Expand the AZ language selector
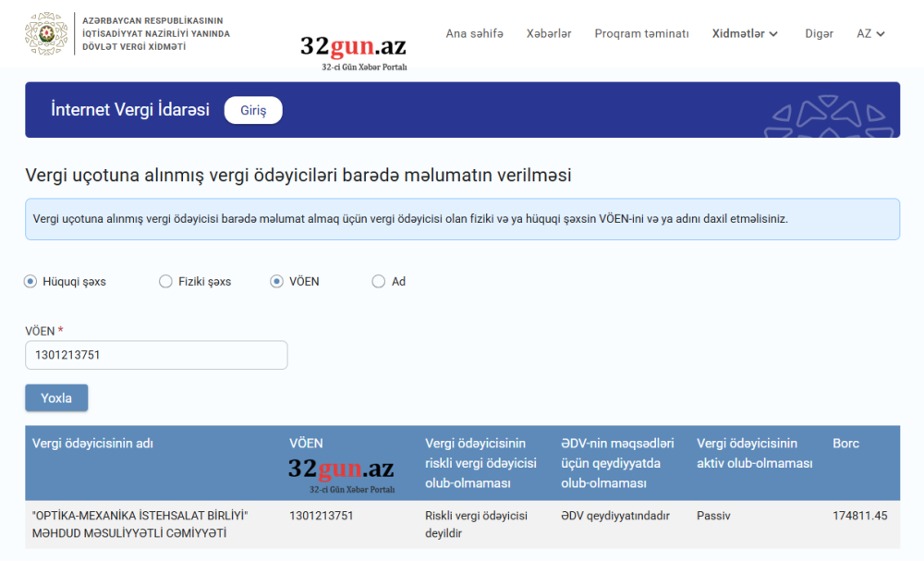The image size is (924, 561). 869,33
